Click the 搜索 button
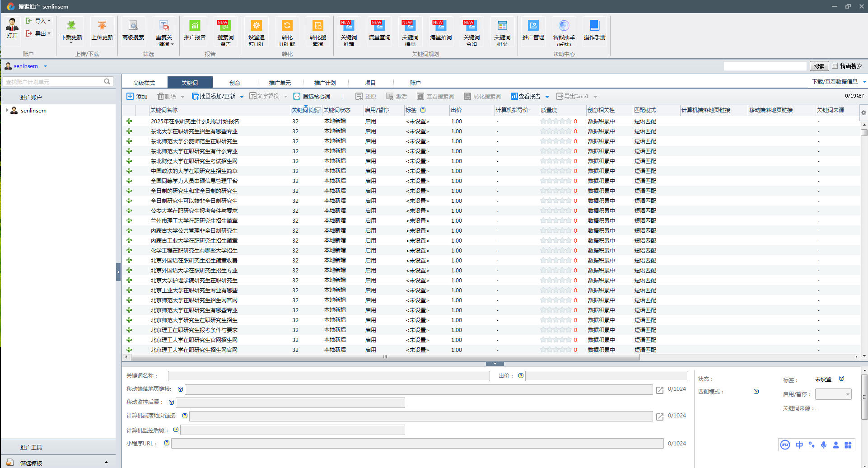The width and height of the screenshot is (868, 468). click(x=819, y=66)
